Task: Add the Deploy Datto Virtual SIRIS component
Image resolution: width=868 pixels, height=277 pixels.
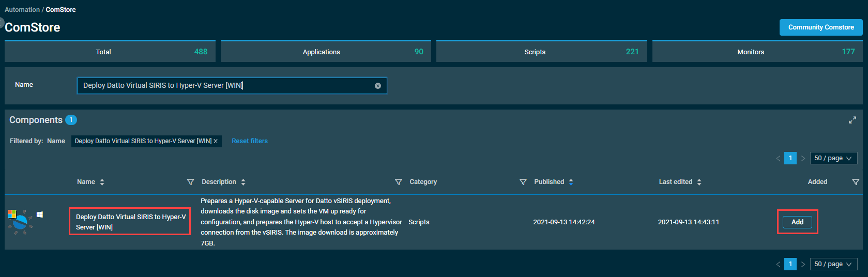Action: tap(797, 222)
